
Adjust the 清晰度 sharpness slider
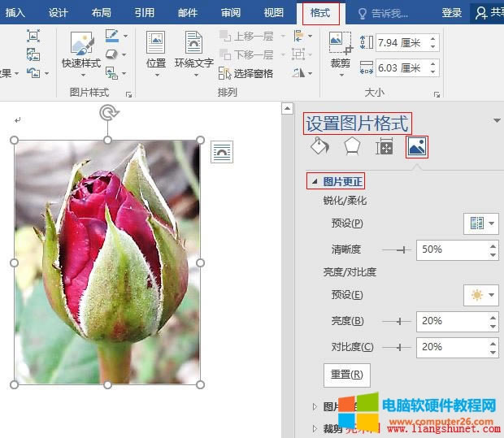coord(398,249)
